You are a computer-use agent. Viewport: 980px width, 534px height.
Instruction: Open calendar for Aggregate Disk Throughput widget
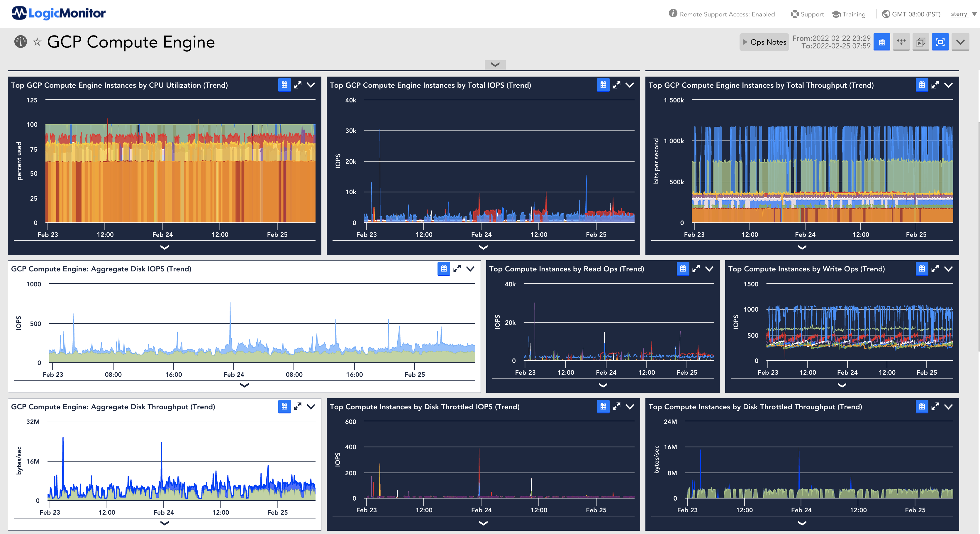(284, 406)
